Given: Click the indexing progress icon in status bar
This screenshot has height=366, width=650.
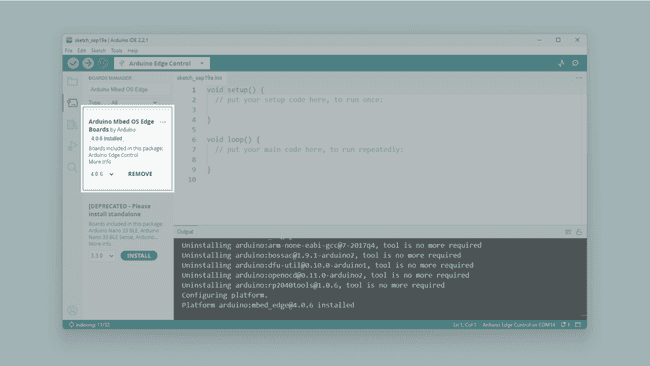Looking at the screenshot, I should (x=71, y=325).
